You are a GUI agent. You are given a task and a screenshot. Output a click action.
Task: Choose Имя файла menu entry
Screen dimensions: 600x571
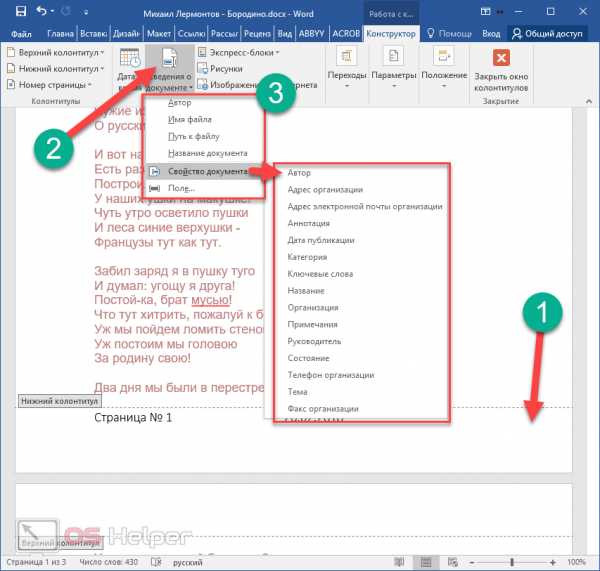click(190, 119)
